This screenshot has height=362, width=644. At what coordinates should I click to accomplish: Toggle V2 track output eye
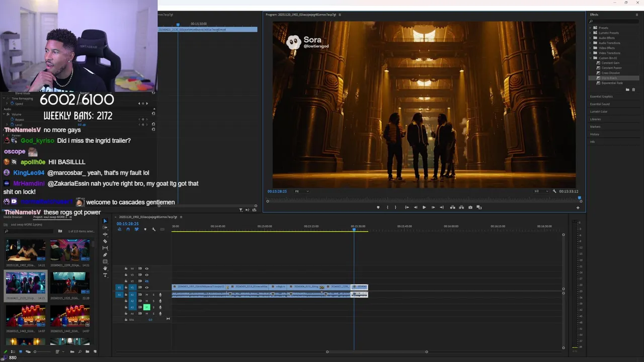pos(147,281)
